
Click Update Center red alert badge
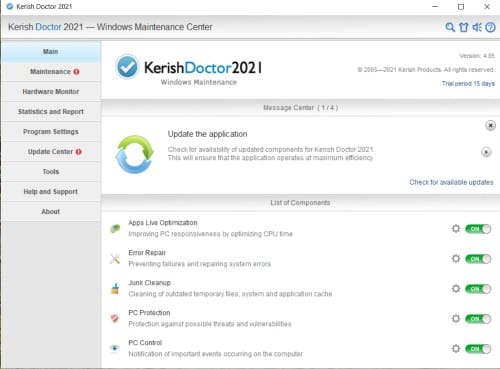coord(78,152)
